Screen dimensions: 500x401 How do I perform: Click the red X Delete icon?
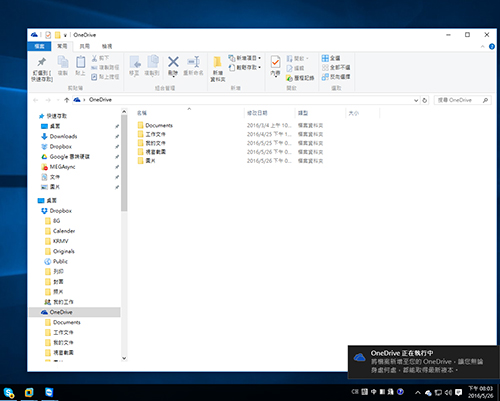173,62
